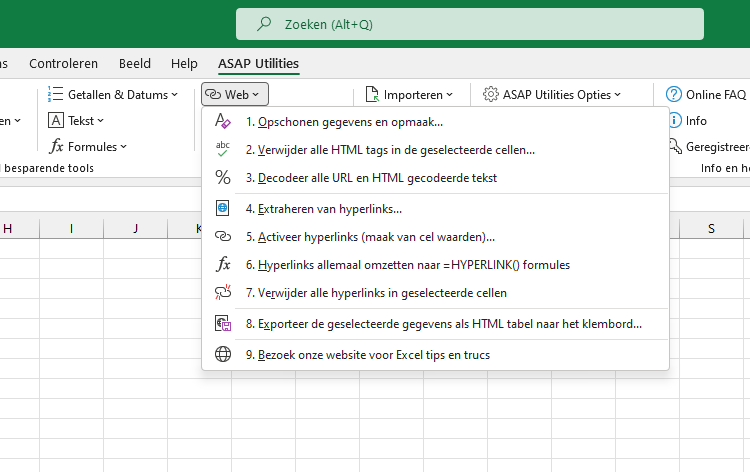The height and width of the screenshot is (472, 750).
Task: Expand the ASAP Utilities Opties dropdown arrow
Action: point(618,95)
